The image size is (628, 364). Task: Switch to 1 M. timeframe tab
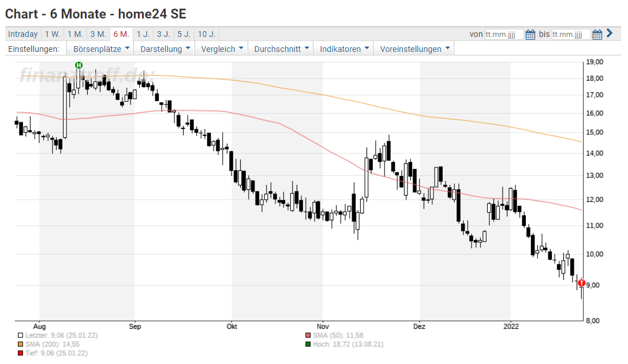[x=75, y=34]
